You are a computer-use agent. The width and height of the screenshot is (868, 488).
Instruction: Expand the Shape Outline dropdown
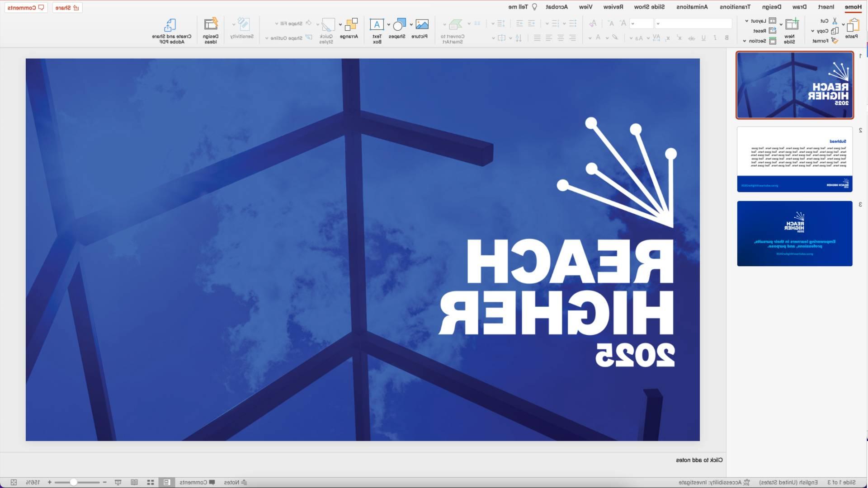coord(266,38)
